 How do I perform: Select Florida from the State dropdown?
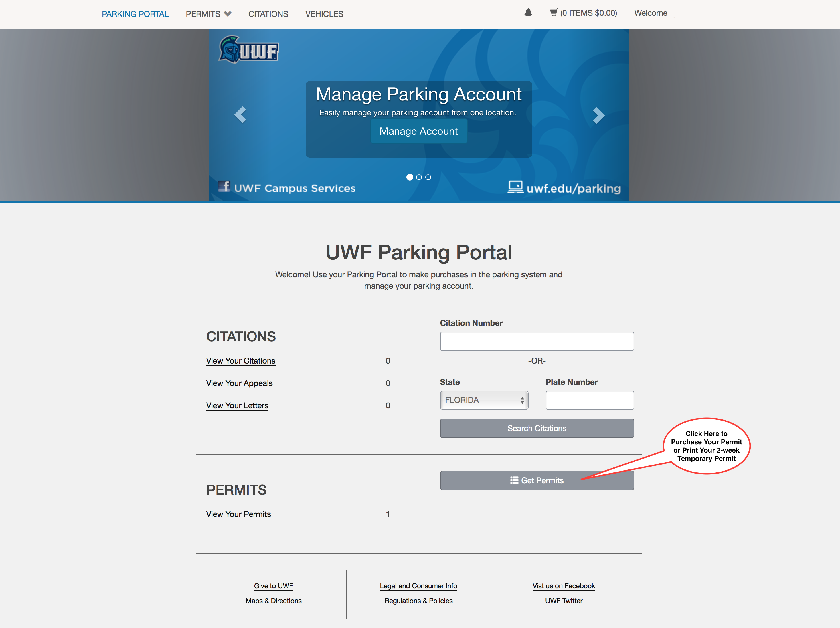(484, 400)
